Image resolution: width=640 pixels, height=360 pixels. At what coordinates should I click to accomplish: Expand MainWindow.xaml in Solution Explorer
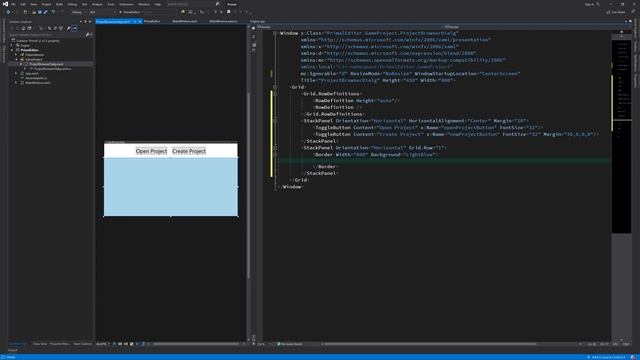(16, 83)
